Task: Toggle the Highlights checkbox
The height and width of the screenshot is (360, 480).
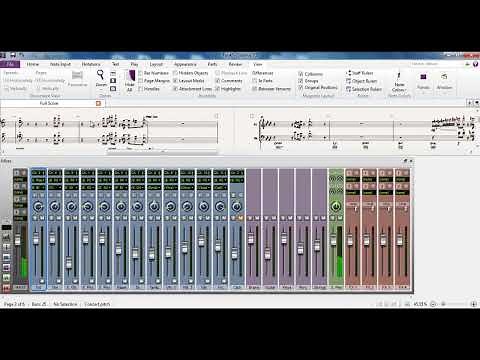Action: click(x=218, y=89)
